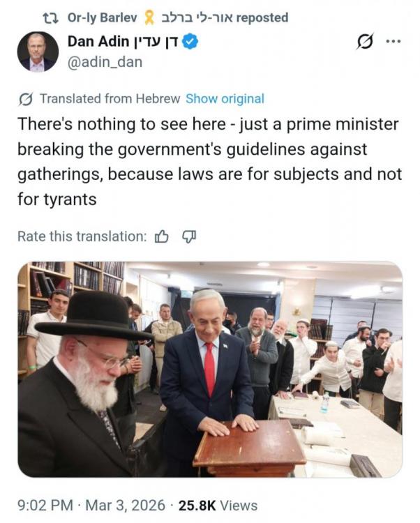
Task: Open the attached photo in the tweet
Action: (x=210, y=369)
